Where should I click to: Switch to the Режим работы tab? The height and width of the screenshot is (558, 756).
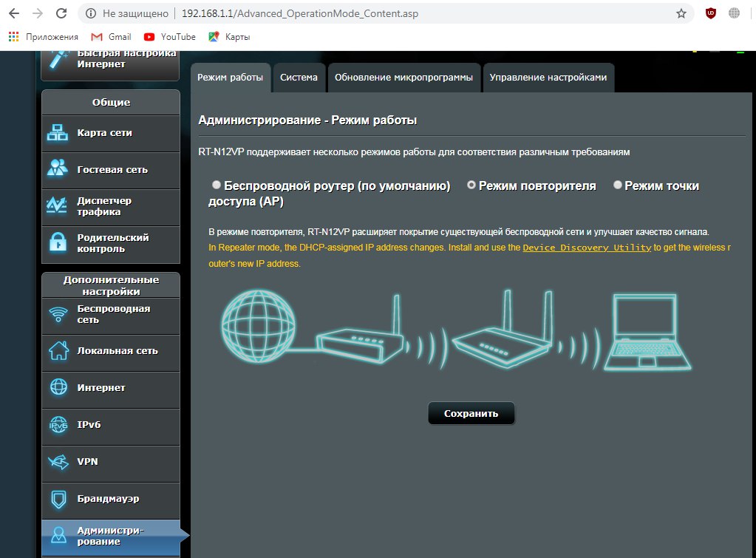click(231, 78)
